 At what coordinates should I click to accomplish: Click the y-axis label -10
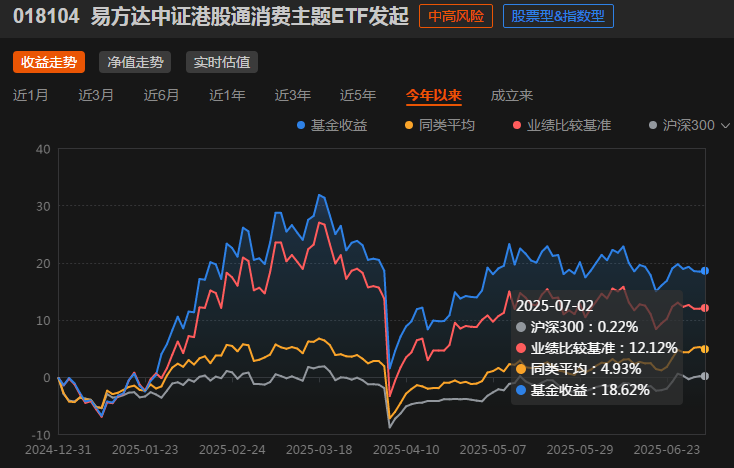coord(41,435)
